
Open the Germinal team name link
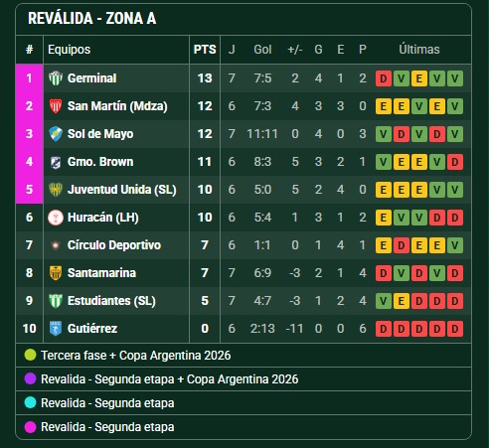click(92, 78)
